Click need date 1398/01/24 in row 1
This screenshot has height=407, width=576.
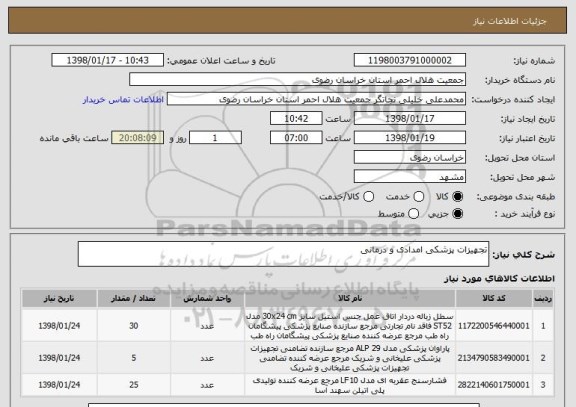click(x=59, y=326)
